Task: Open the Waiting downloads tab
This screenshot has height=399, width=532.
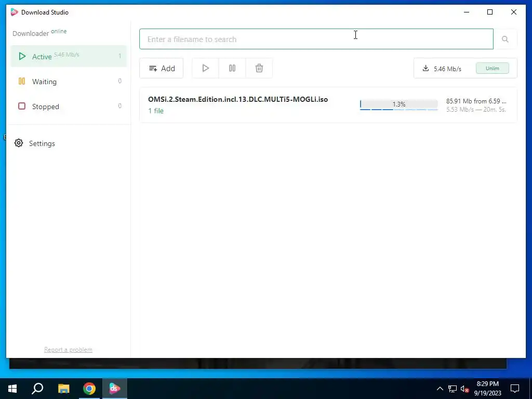Action: (69, 81)
